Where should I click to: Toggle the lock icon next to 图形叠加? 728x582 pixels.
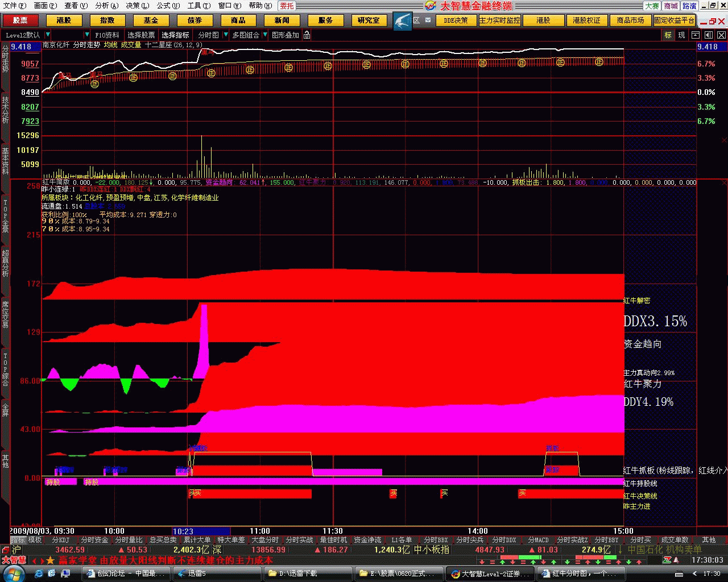click(307, 35)
